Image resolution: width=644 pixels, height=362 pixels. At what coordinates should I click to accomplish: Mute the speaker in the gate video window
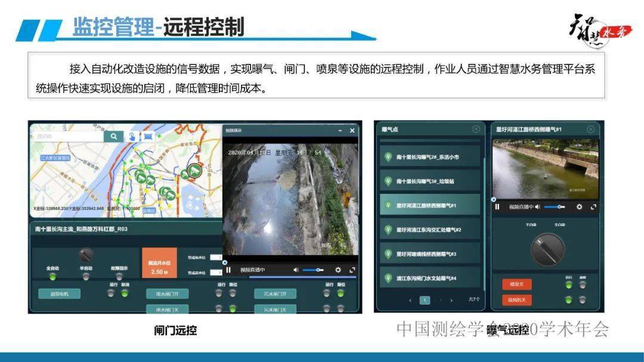click(296, 270)
